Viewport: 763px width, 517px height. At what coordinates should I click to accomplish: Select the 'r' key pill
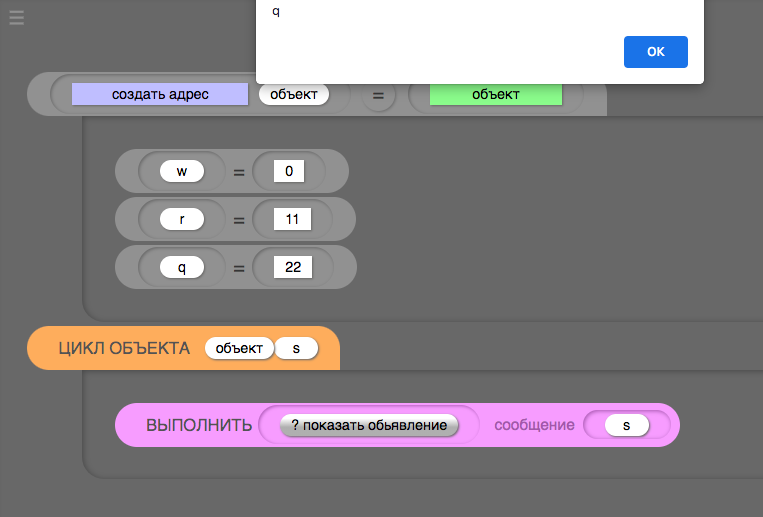[182, 219]
